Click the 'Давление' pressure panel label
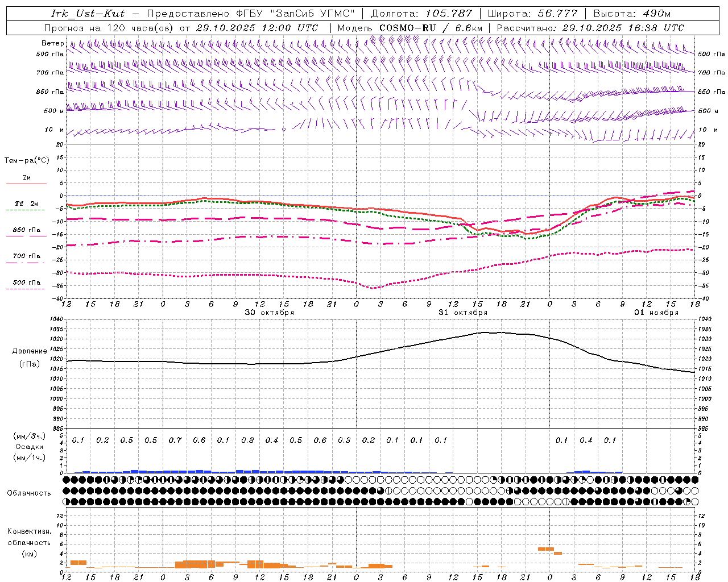728x582 pixels. 30,351
